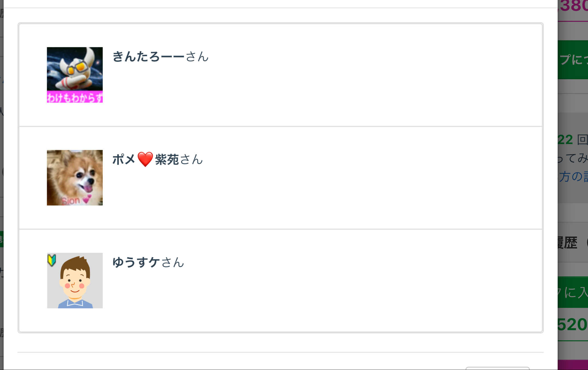The width and height of the screenshot is (588, 370).
Task: Open the Pomeranian dog avatar
Action: [75, 177]
